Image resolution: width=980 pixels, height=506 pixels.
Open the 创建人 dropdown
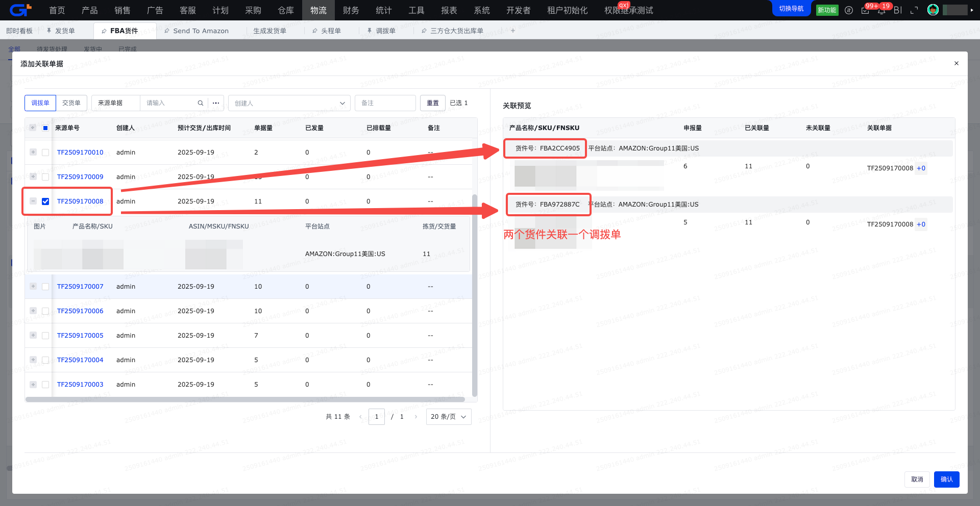pos(289,103)
